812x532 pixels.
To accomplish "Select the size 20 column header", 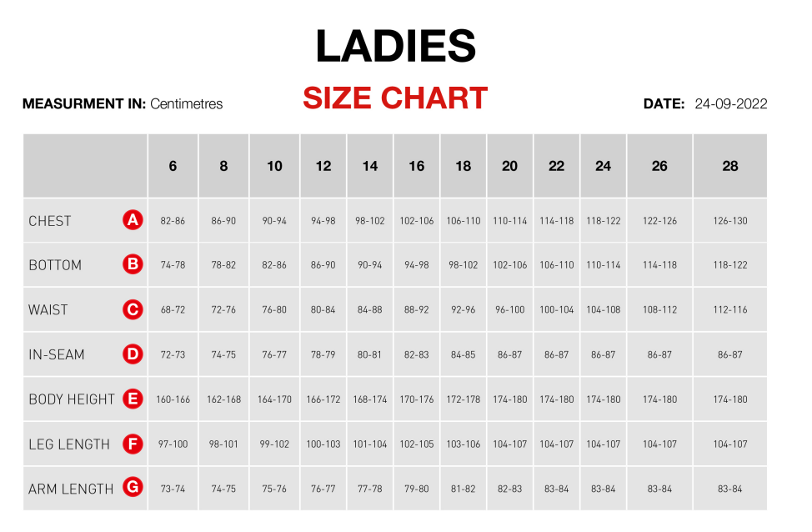I will [510, 166].
